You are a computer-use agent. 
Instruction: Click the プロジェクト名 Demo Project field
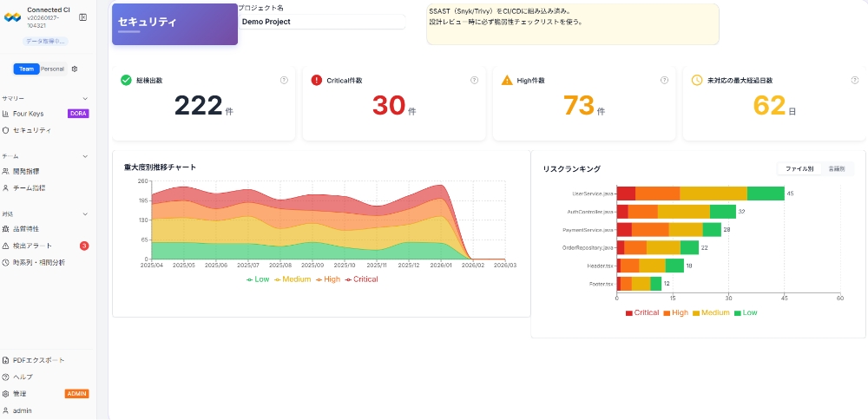click(321, 23)
